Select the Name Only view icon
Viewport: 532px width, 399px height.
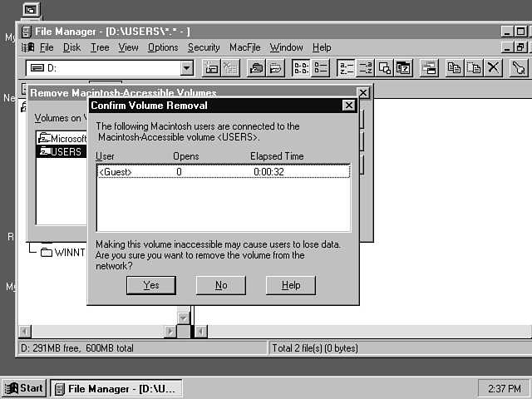[302, 68]
